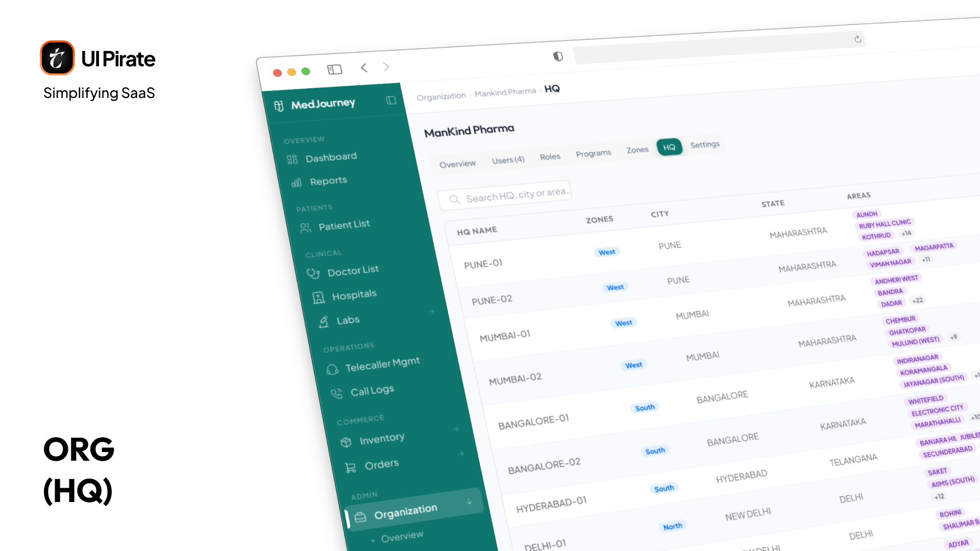Collapse the MedJourney sidebar panel icon
Viewport: 980px width, 551px height.
click(391, 100)
